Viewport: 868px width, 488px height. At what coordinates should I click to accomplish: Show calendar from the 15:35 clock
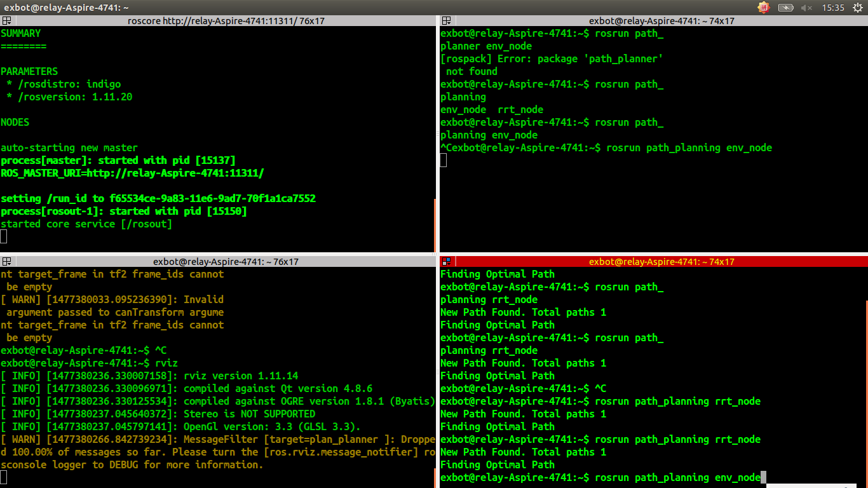(832, 8)
